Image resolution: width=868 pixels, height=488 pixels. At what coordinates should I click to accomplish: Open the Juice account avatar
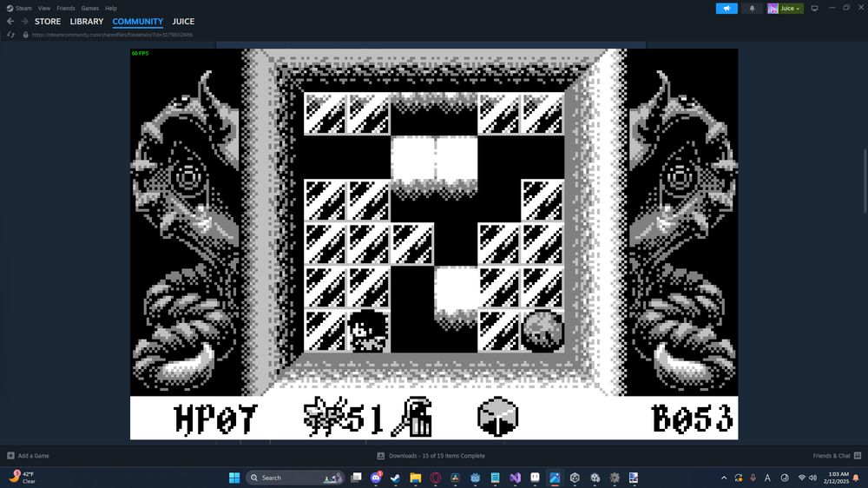coord(773,9)
